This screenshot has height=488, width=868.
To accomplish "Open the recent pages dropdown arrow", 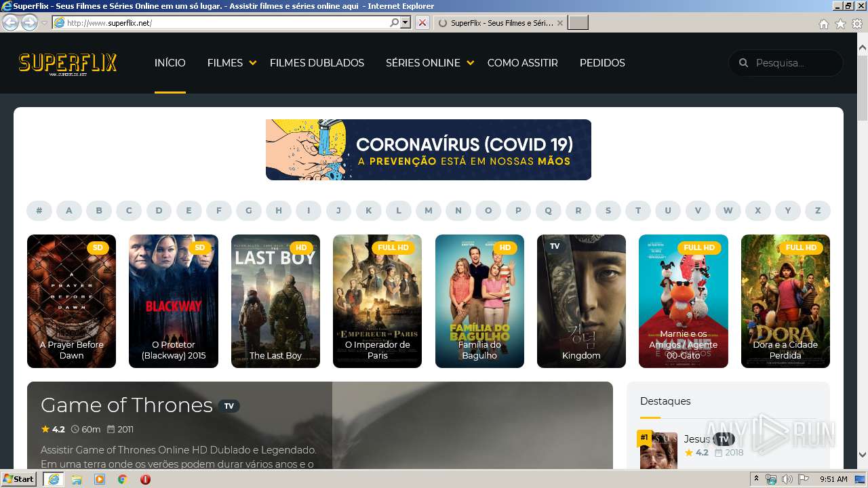I will [44, 23].
